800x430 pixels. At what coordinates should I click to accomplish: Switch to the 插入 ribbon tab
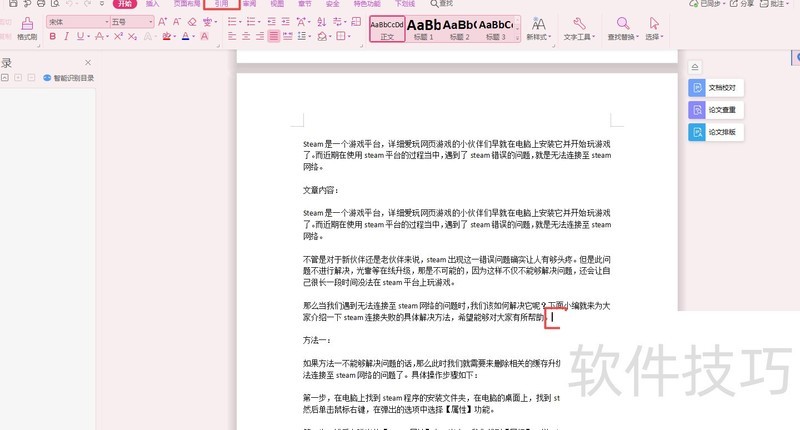pyautogui.click(x=152, y=4)
